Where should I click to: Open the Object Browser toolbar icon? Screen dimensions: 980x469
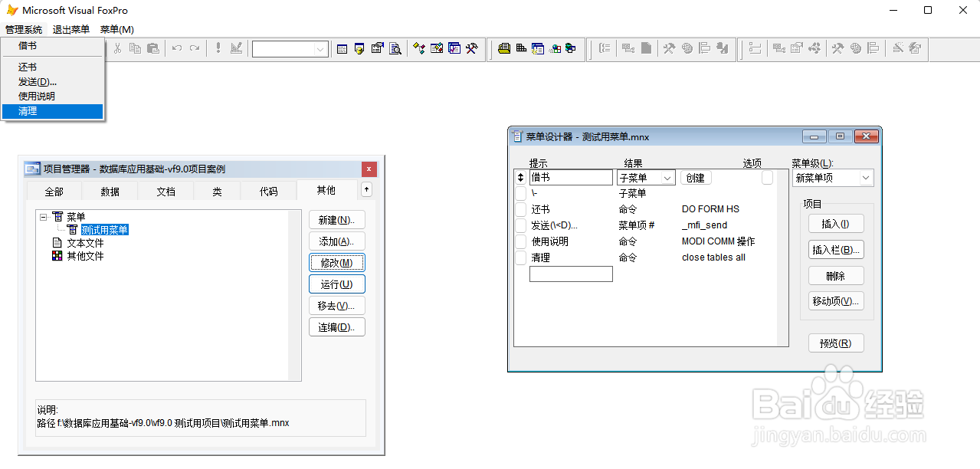click(437, 48)
